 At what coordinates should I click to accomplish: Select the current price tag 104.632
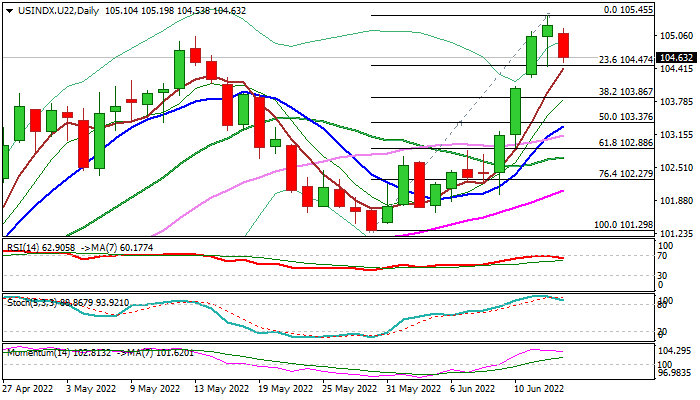tap(678, 58)
